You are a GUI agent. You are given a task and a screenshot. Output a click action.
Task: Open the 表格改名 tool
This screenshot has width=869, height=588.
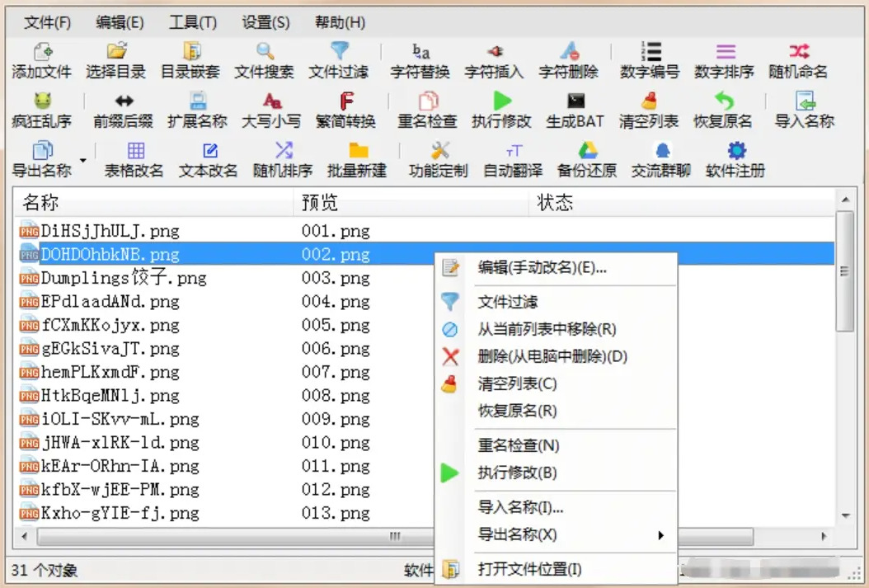tap(134, 151)
